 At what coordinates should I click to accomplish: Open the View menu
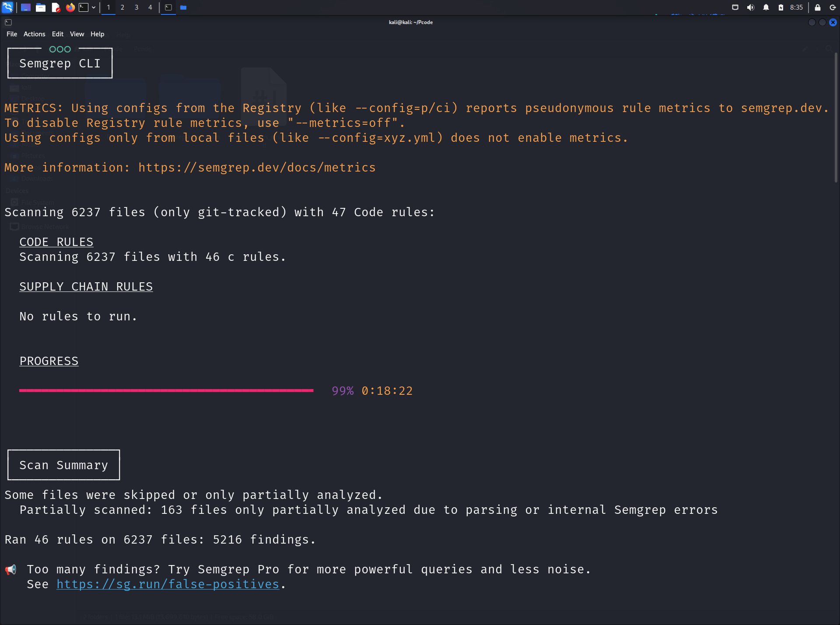pyautogui.click(x=77, y=34)
